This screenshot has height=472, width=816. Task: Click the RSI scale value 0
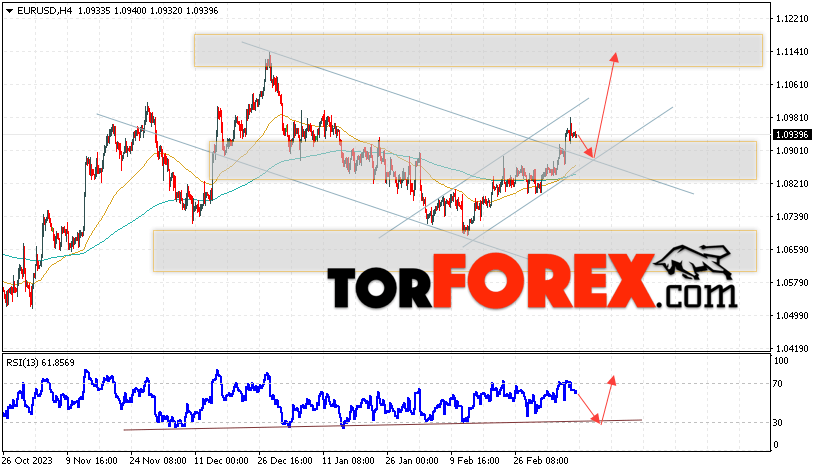tap(776, 445)
